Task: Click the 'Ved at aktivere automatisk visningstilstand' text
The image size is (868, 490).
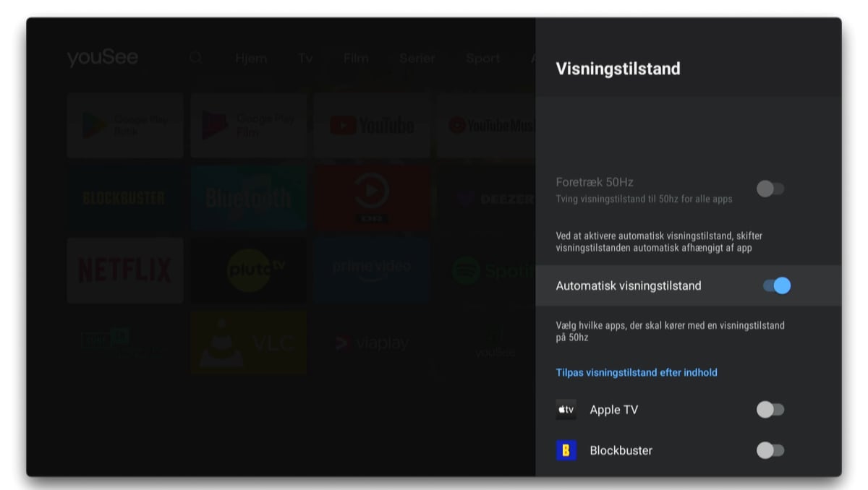Action: tap(659, 241)
